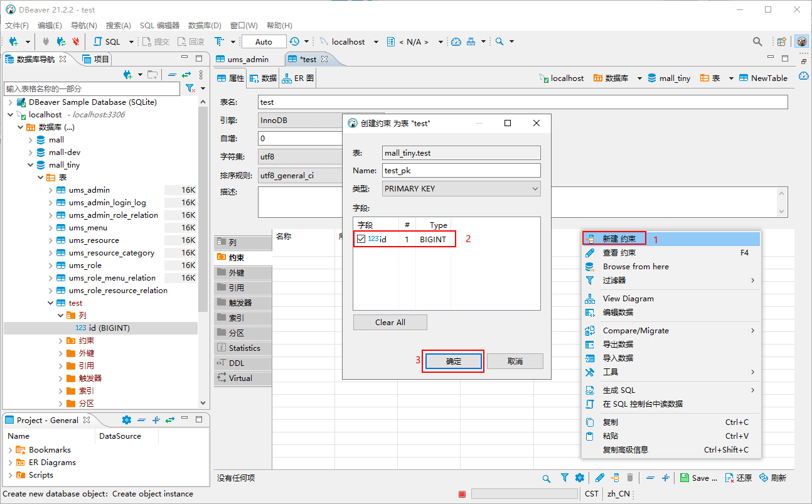Click the transaction mode icon beside Auto
This screenshot has width=812, height=504.
[x=220, y=41]
